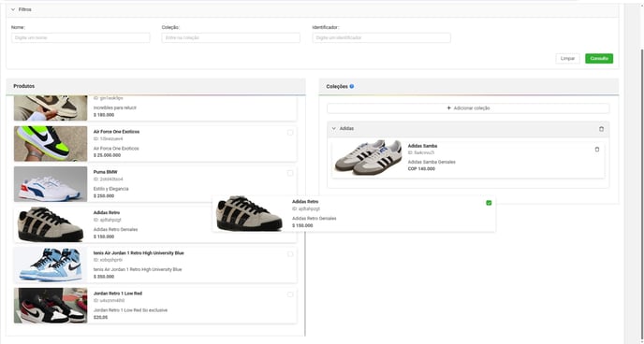Open the Adidas Samba image in collection
The width and height of the screenshot is (644, 344).
point(368,158)
